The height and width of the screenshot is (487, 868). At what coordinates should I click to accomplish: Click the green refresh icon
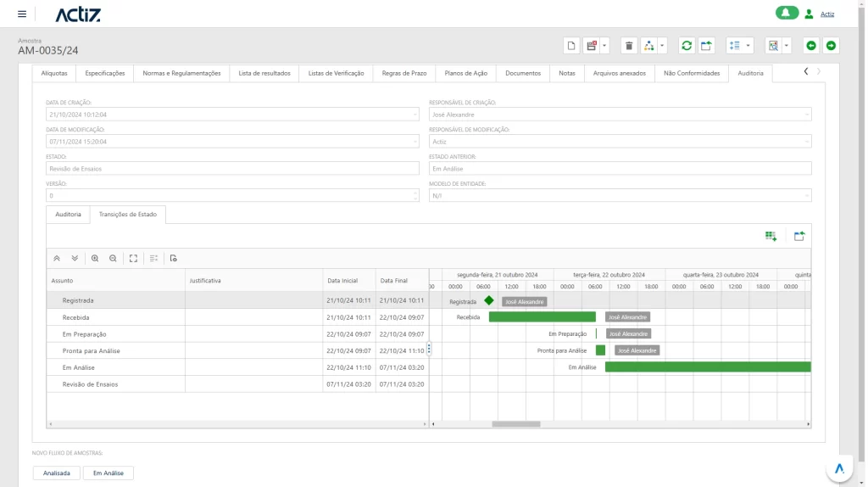(x=687, y=46)
